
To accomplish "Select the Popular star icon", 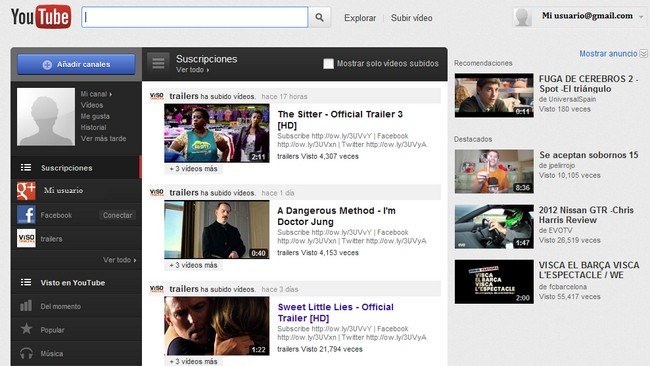I will 26,329.
